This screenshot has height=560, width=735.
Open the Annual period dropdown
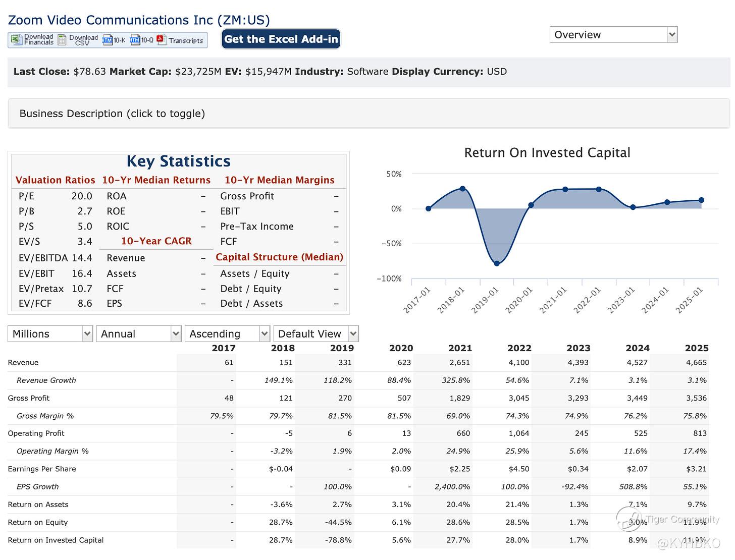pos(138,334)
